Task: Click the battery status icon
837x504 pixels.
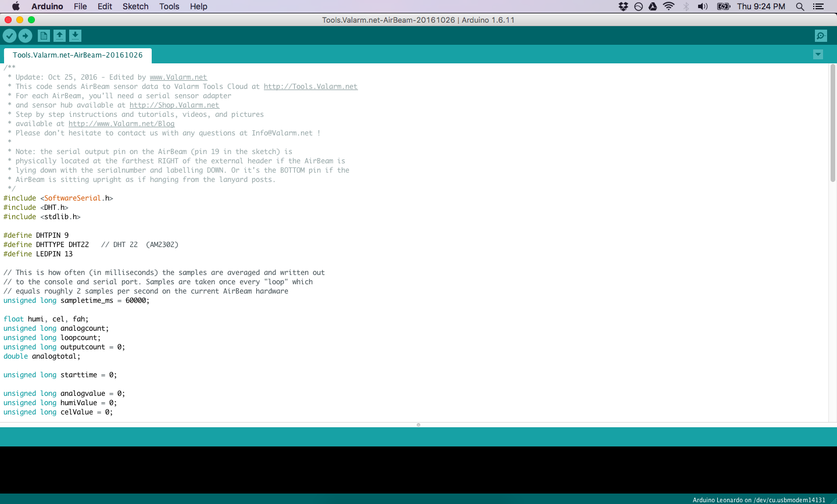Action: tap(724, 6)
